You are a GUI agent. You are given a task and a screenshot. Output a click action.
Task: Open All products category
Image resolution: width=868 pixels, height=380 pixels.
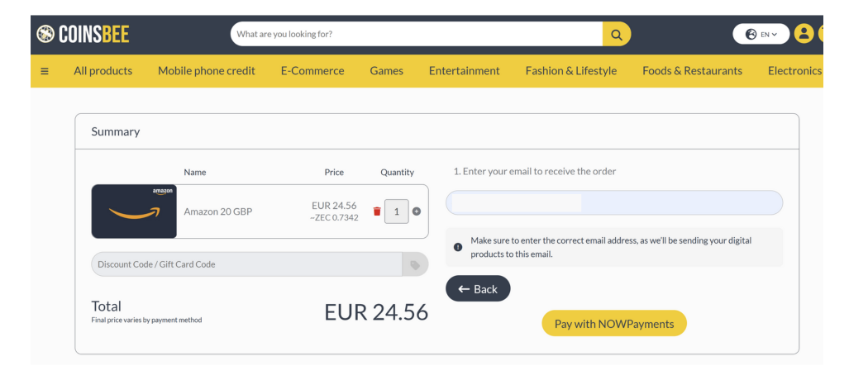click(103, 71)
